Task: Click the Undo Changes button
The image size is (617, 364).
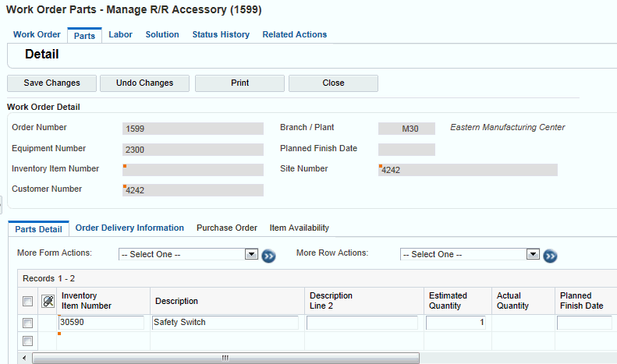Action: coord(144,83)
